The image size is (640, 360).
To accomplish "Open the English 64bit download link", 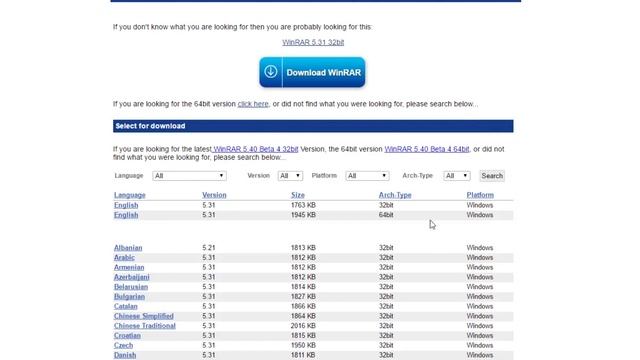I will pos(126,215).
